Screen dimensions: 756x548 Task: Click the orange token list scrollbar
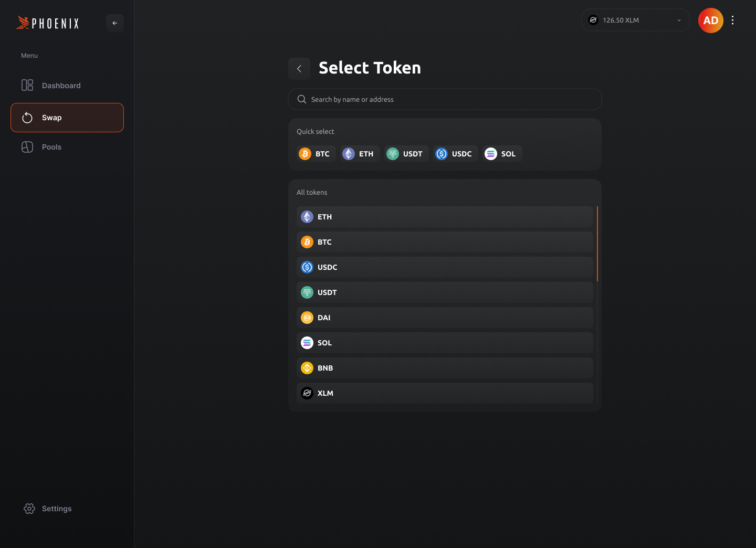(597, 244)
